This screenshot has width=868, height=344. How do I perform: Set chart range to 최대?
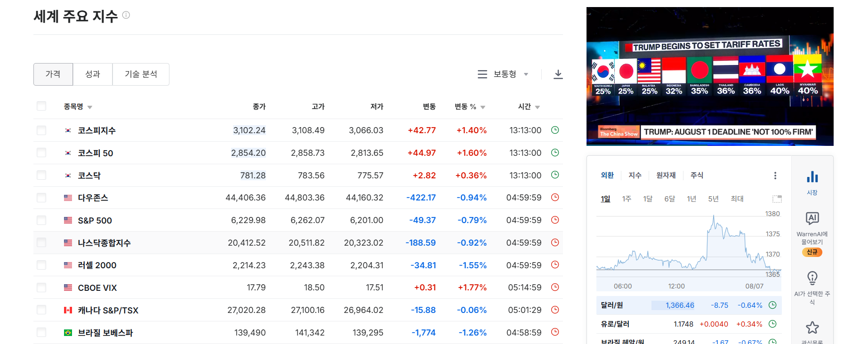tap(737, 199)
